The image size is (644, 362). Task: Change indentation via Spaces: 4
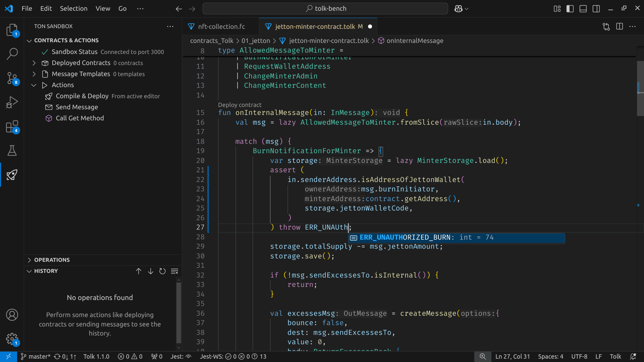point(550,357)
